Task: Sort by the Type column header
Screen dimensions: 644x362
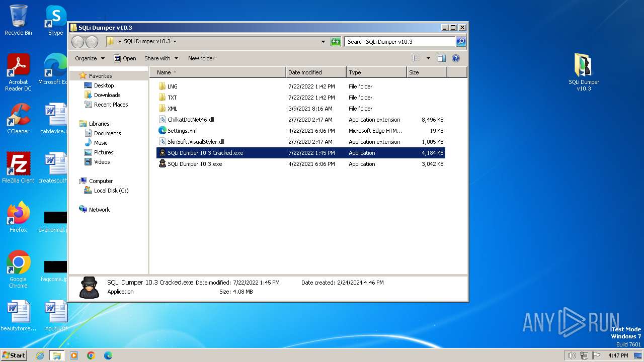Action: 376,72
